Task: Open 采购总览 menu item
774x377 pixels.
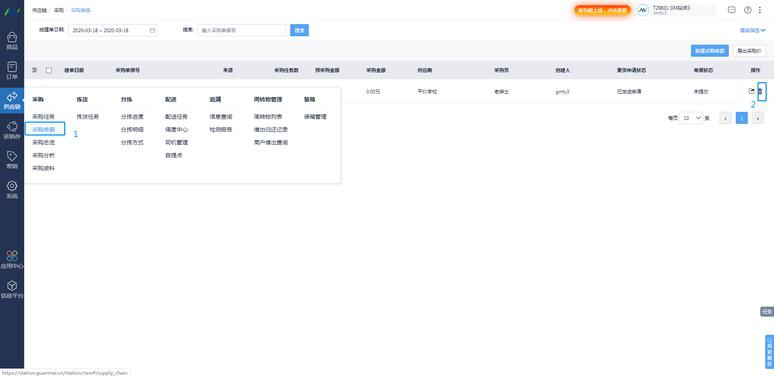Action: [x=43, y=142]
